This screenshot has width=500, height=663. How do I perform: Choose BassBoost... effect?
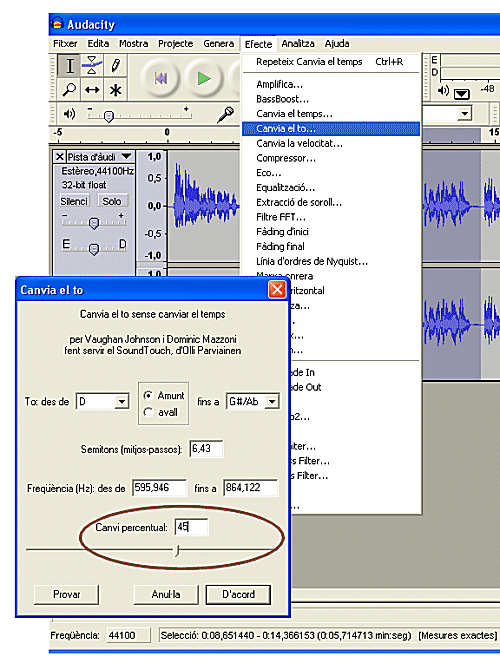click(331, 99)
